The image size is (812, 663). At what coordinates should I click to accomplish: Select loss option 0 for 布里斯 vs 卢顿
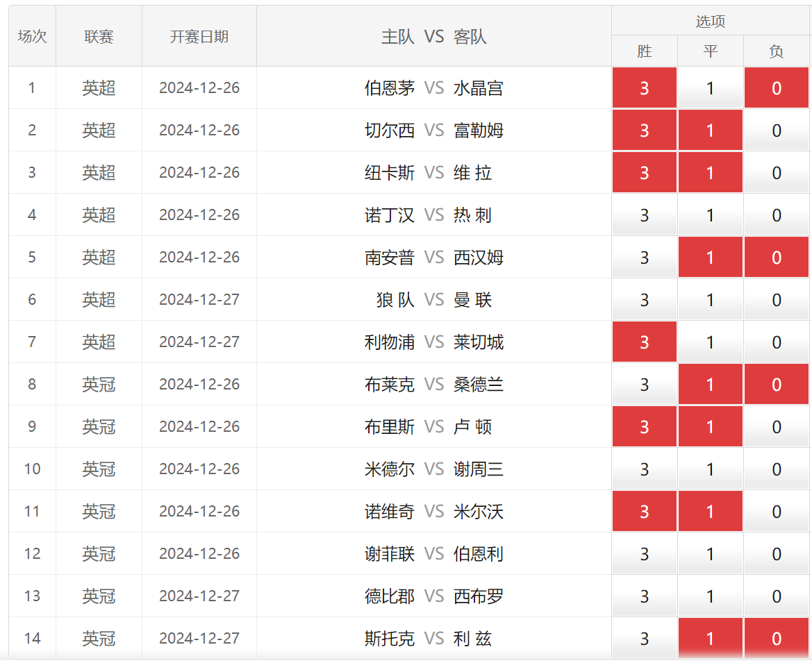[777, 426]
